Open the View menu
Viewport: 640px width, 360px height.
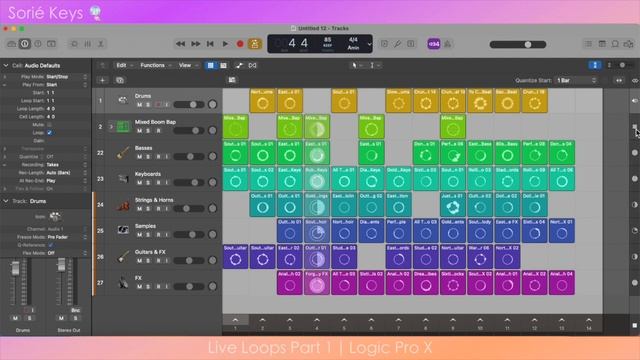point(188,65)
